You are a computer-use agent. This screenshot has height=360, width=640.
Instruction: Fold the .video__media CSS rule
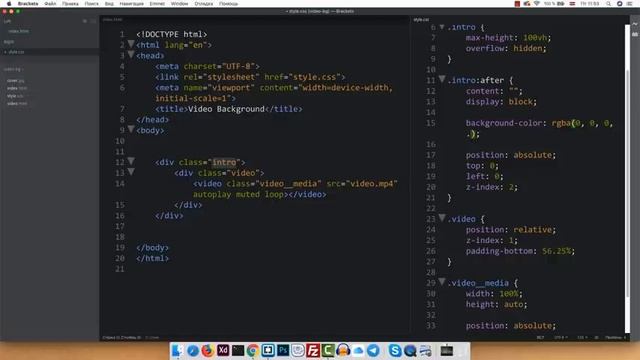[x=442, y=282]
